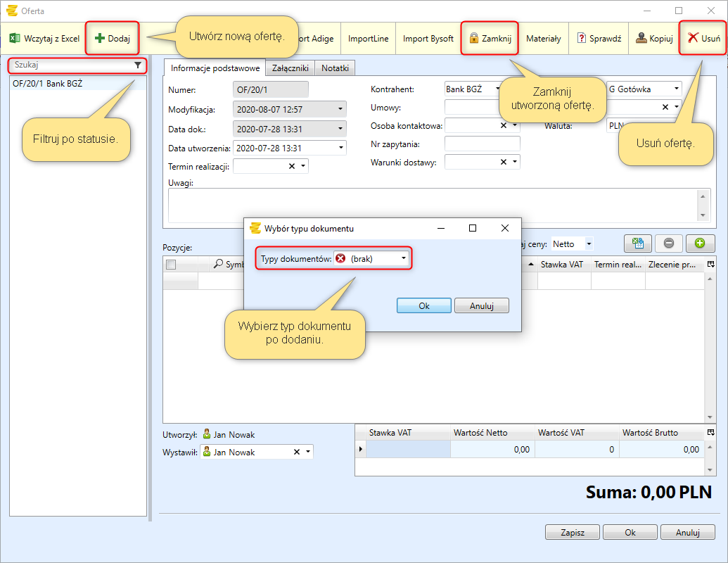Open the Data utworzenia date dropdown

341,148
